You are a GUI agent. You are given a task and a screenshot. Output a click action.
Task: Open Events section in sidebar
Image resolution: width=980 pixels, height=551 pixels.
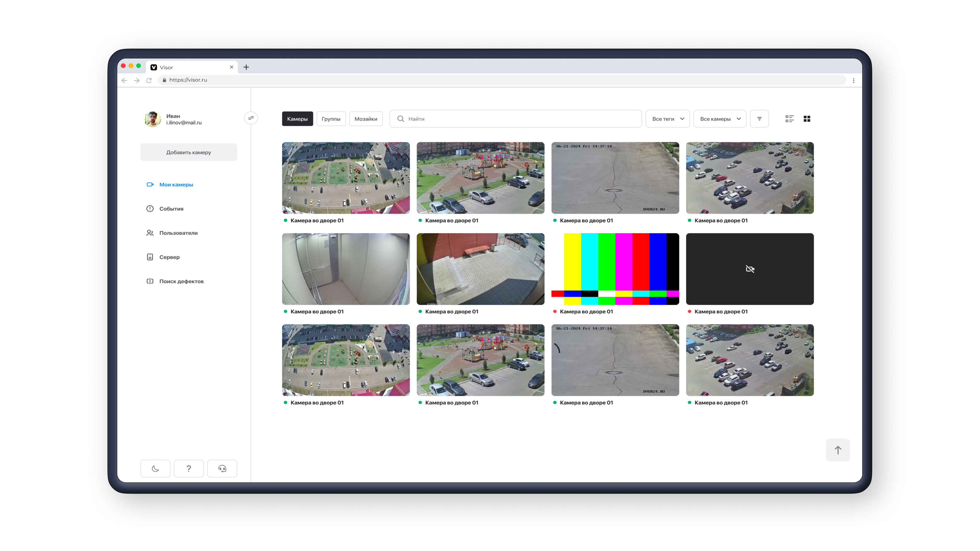point(171,209)
